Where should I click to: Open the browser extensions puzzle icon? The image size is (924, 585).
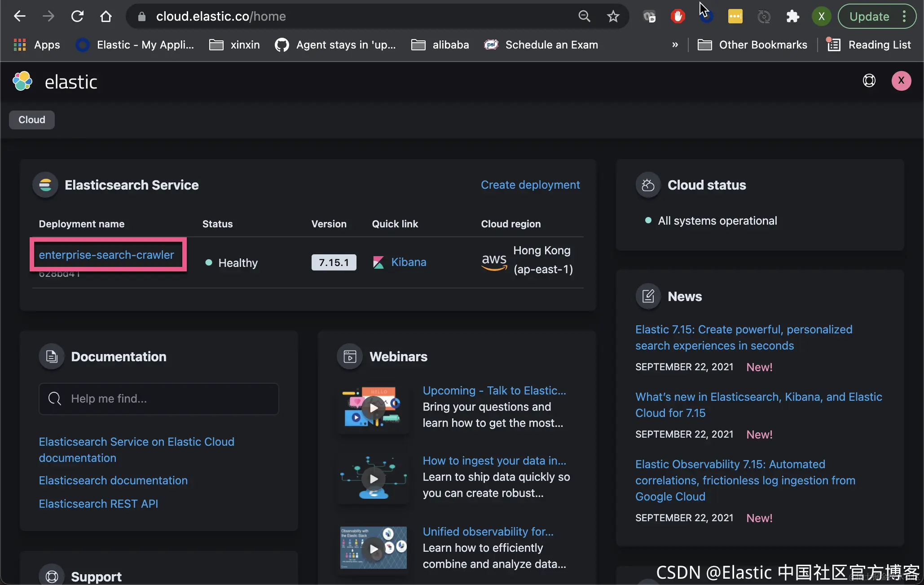click(x=792, y=17)
